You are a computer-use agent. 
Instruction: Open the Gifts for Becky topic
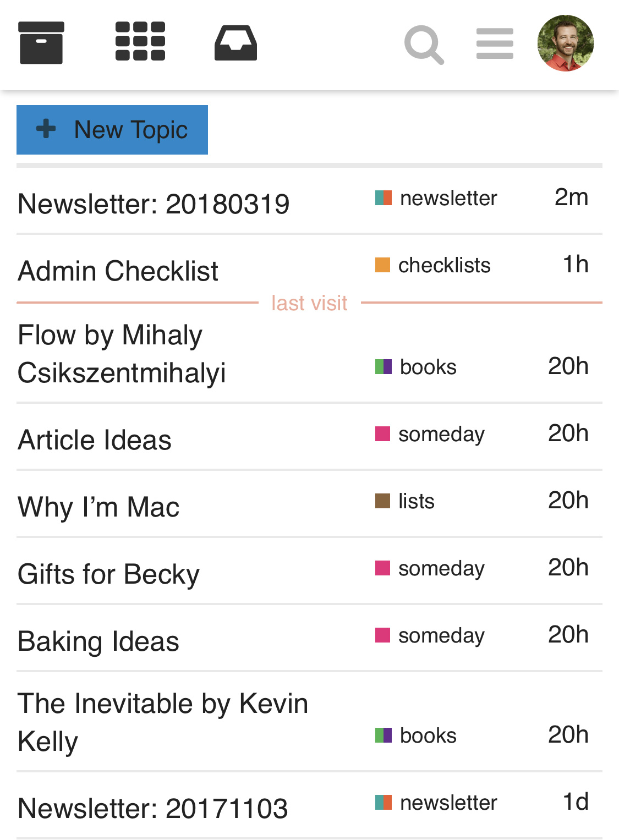(108, 574)
